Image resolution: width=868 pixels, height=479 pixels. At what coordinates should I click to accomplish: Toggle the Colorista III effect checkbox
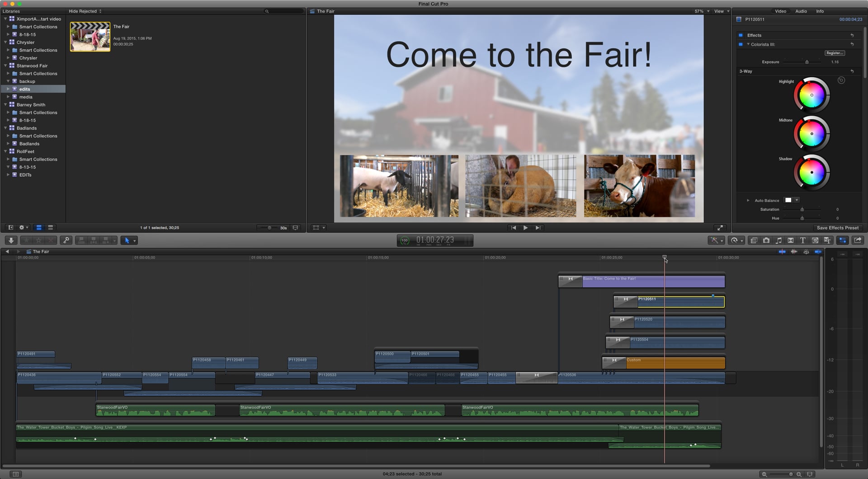point(741,44)
